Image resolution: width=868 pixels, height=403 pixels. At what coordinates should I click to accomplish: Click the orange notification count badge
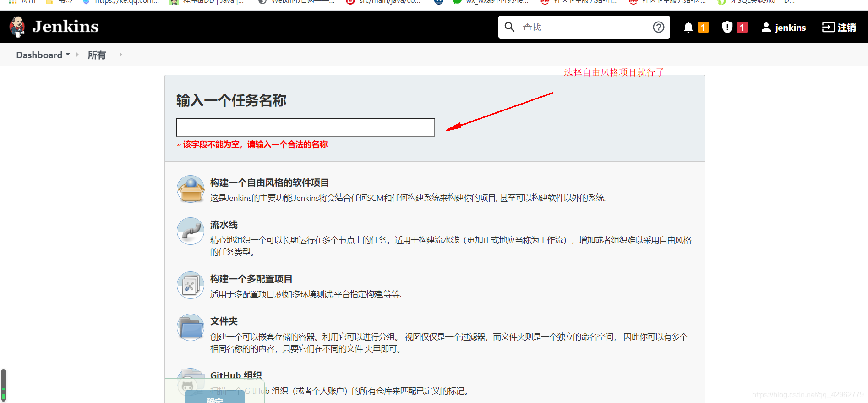tap(703, 28)
